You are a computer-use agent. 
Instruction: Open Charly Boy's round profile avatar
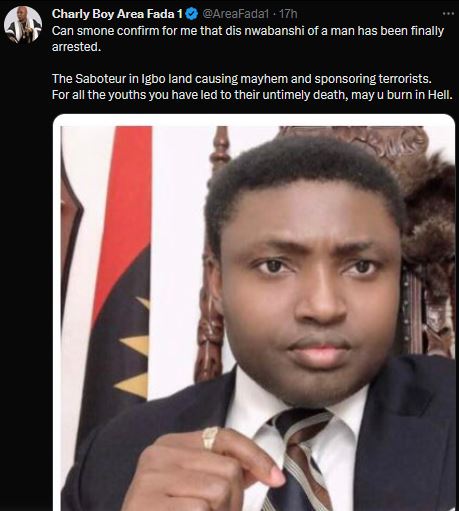23,25
